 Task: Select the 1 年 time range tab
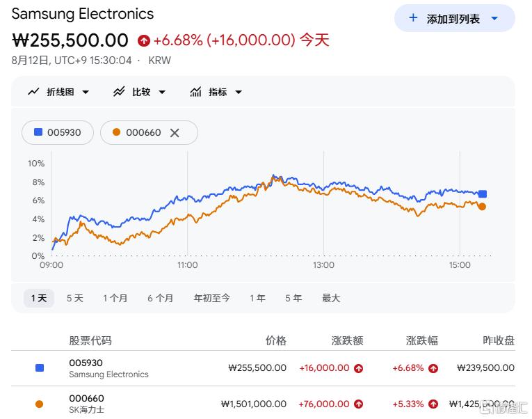tap(257, 298)
